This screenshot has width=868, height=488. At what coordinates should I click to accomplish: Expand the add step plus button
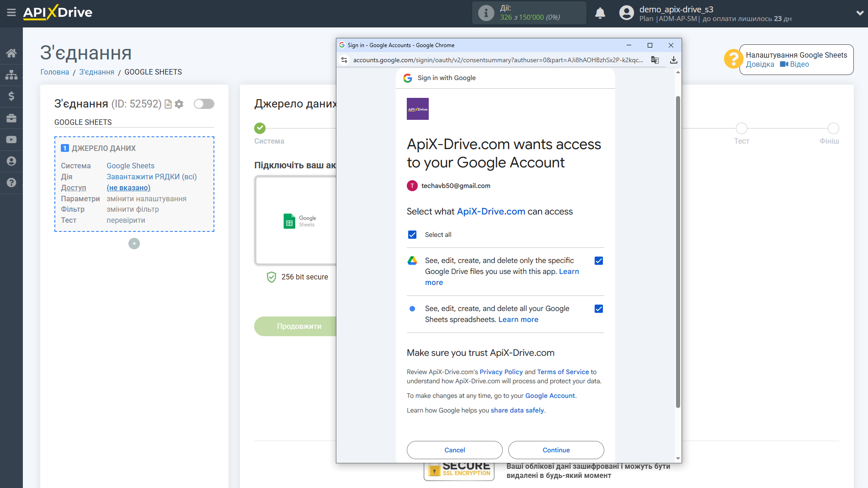[133, 243]
